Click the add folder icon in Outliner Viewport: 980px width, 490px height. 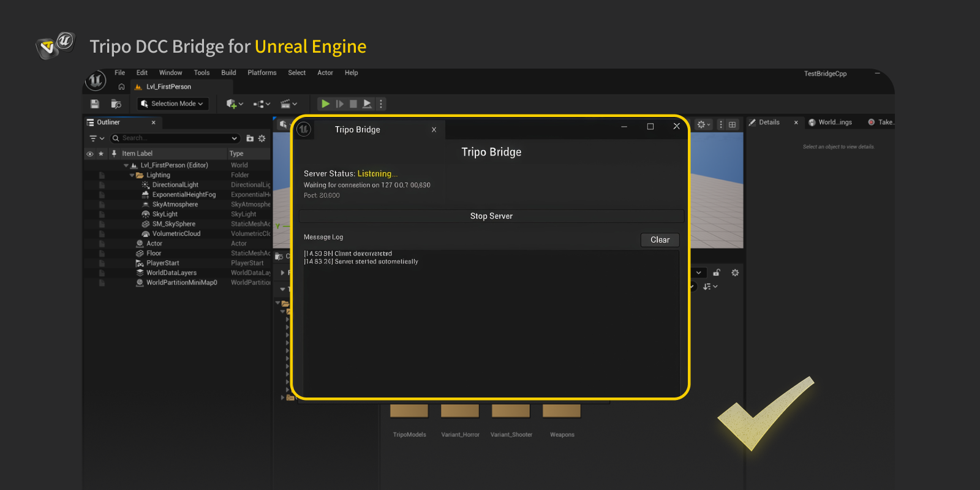click(250, 138)
